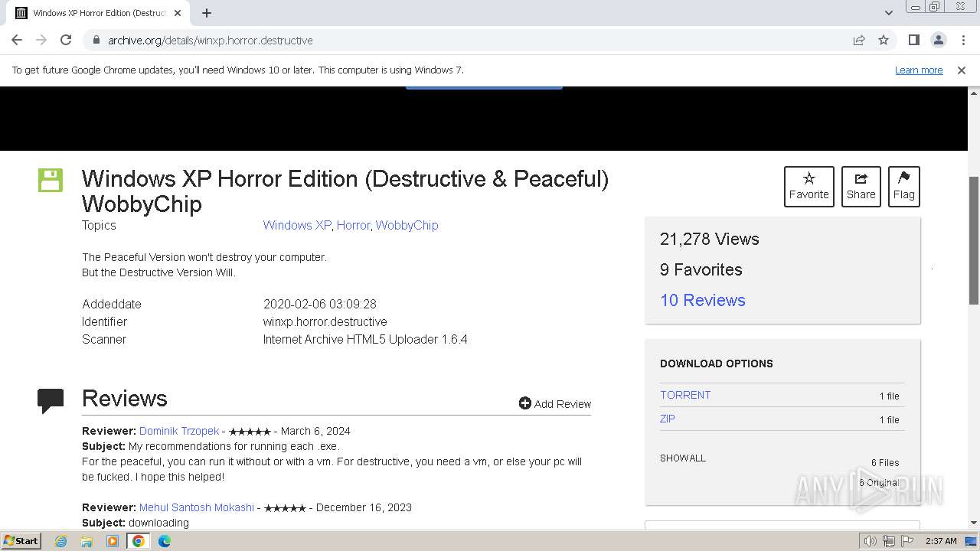This screenshot has width=980, height=551.
Task: Click the page title heading text
Action: pyautogui.click(x=345, y=191)
